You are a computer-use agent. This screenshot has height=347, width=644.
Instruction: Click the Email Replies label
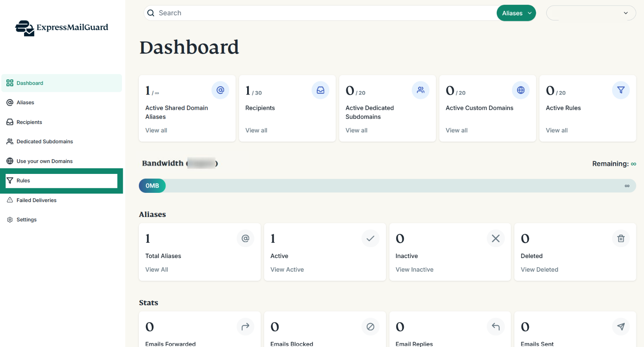click(414, 344)
